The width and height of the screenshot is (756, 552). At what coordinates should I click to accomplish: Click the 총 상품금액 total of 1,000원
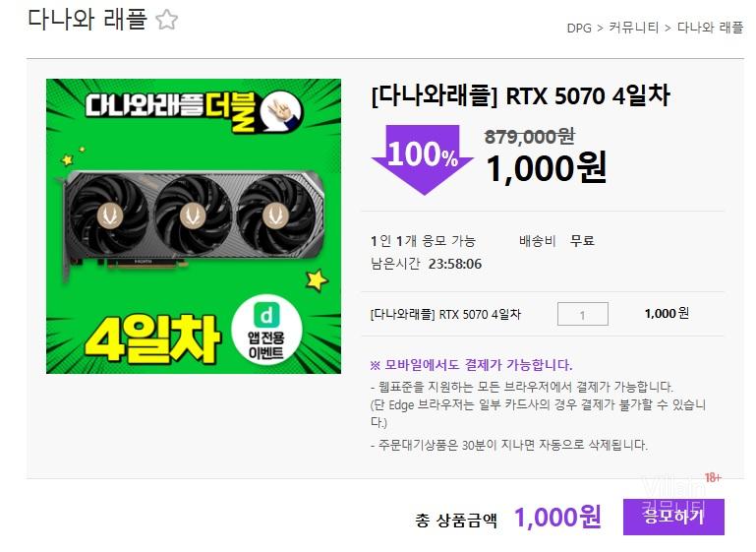point(557,518)
